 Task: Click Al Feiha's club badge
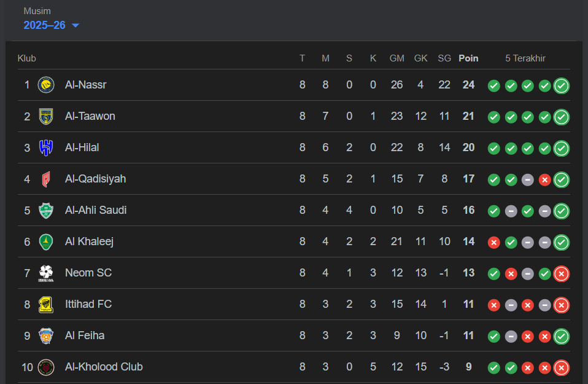(x=46, y=335)
